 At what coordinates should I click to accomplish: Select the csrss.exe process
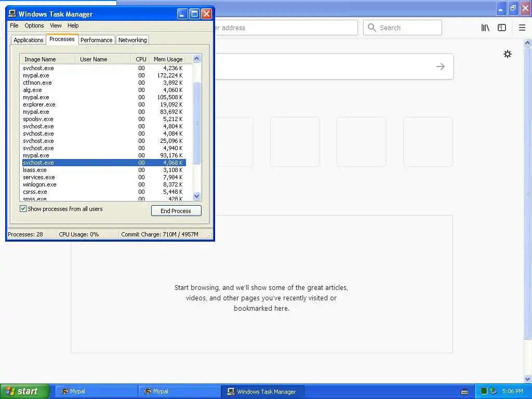click(x=104, y=192)
